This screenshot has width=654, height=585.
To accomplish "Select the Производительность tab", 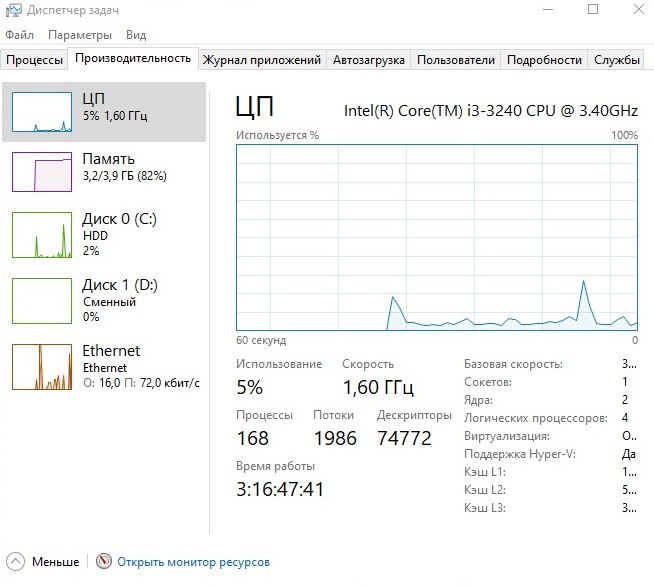I will (x=133, y=58).
